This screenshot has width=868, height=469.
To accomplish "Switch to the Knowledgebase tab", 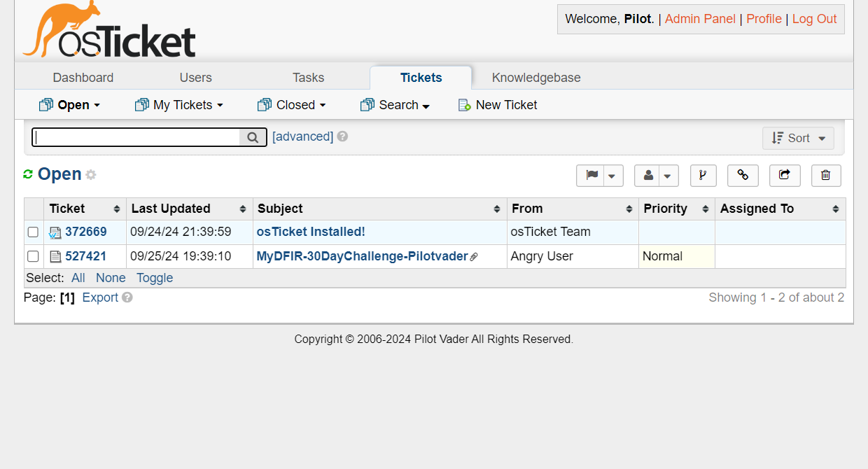I will pyautogui.click(x=536, y=78).
